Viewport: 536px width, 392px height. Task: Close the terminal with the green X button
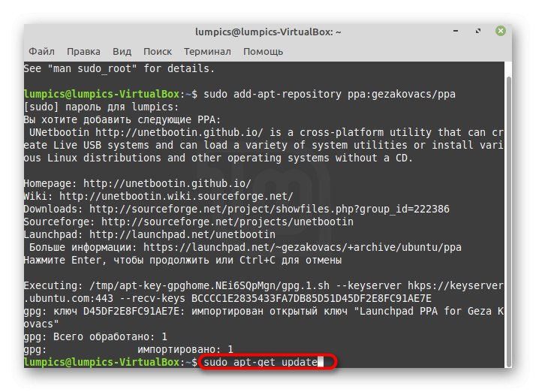click(x=501, y=31)
